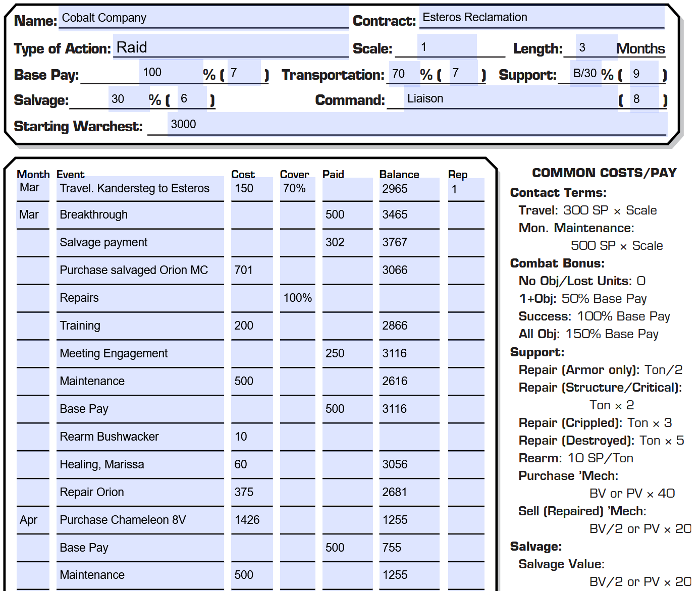Click the Balance field showing 3767
Screen dimensions: 700x591
(x=409, y=243)
